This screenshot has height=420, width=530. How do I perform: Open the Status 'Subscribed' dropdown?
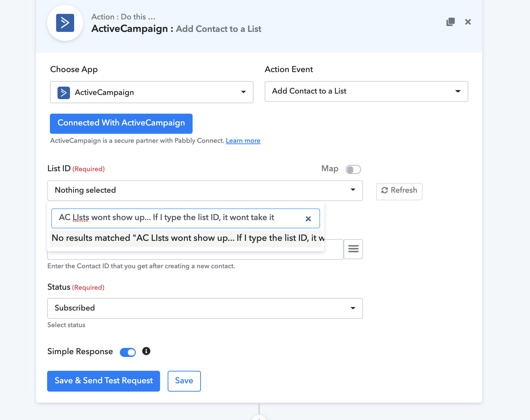point(205,308)
